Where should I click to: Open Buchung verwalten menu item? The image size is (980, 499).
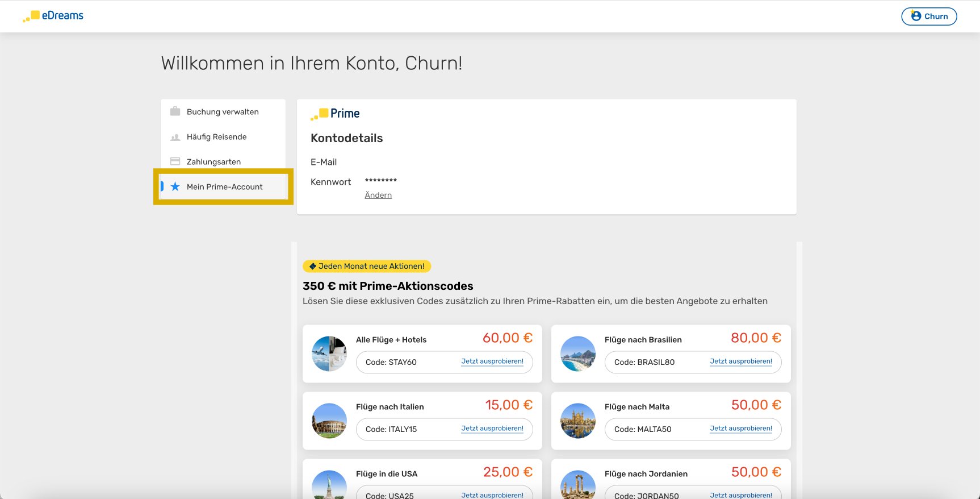tap(223, 112)
